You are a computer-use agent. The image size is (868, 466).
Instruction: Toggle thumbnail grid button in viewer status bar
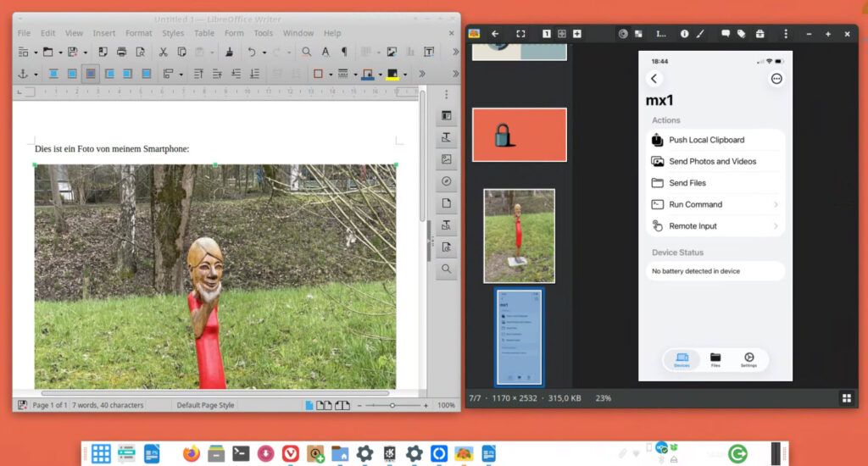point(846,398)
